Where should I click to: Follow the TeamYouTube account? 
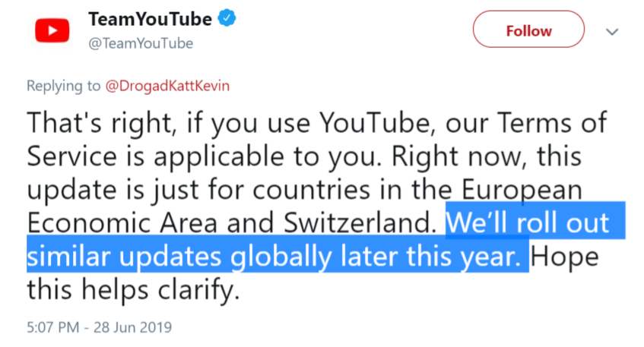point(528,30)
